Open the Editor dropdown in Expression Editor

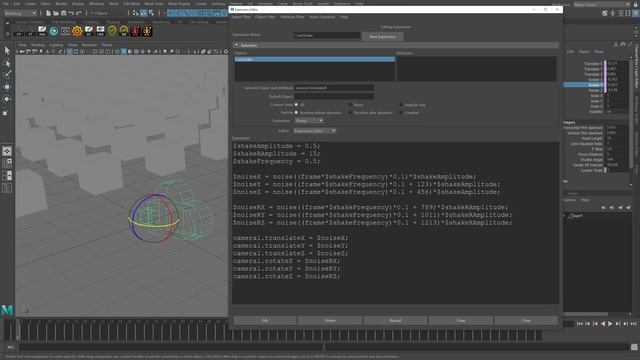point(315,131)
